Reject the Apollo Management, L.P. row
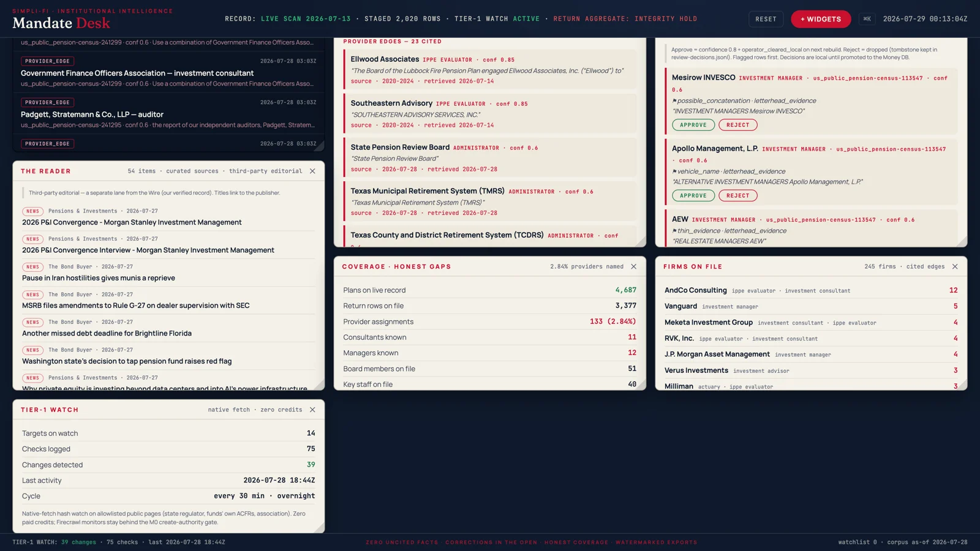Image resolution: width=980 pixels, height=551 pixels. [738, 196]
